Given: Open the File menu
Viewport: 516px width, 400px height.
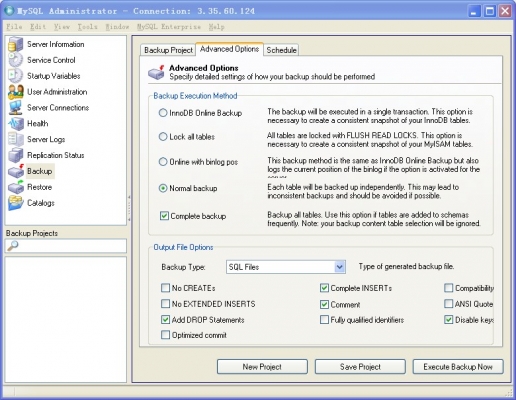Looking at the screenshot, I should (x=14, y=27).
